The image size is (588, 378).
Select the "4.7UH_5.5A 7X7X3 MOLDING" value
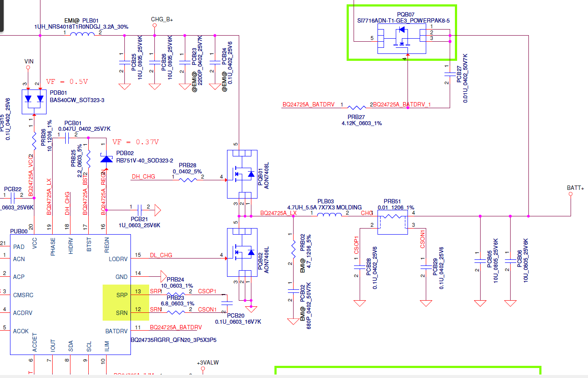324,207
